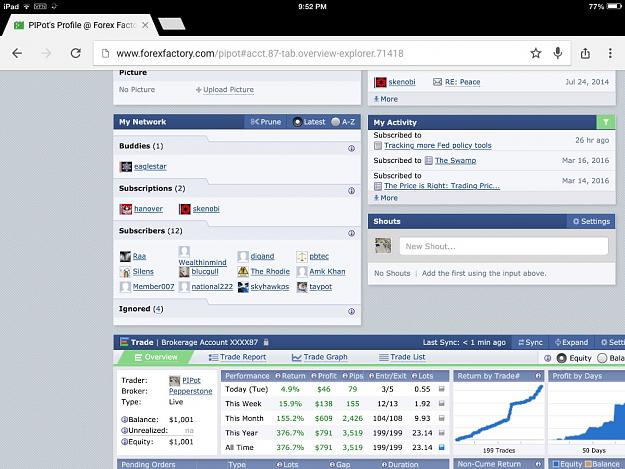Close the PIPot's Profile browser tab
The width and height of the screenshot is (625, 469).
point(145,25)
